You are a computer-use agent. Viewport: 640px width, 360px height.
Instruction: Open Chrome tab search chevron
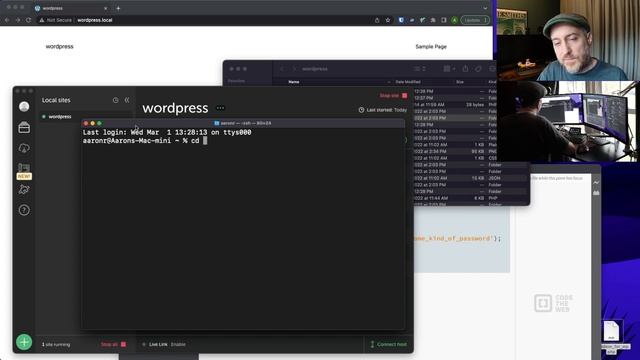(485, 8)
